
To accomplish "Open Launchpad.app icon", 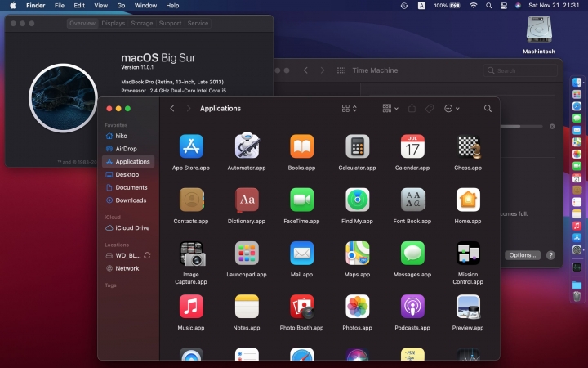I will (x=247, y=253).
